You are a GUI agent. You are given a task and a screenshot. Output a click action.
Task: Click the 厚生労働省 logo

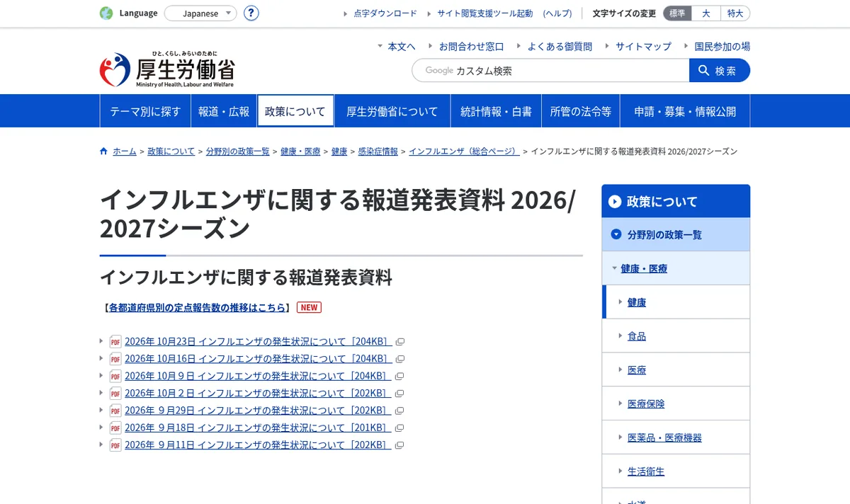[x=168, y=69]
